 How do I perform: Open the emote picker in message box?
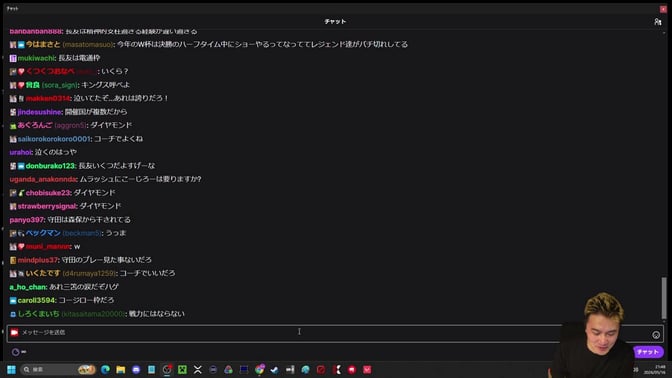coord(656,335)
